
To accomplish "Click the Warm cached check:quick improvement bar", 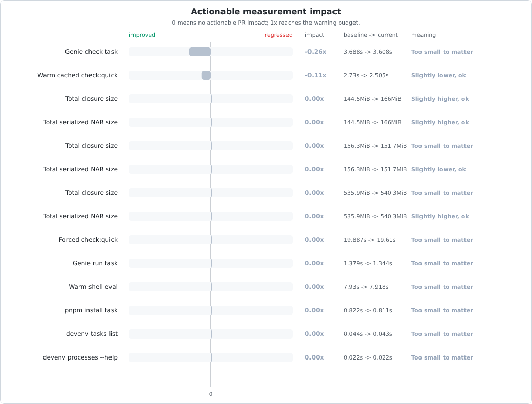I will (x=206, y=75).
